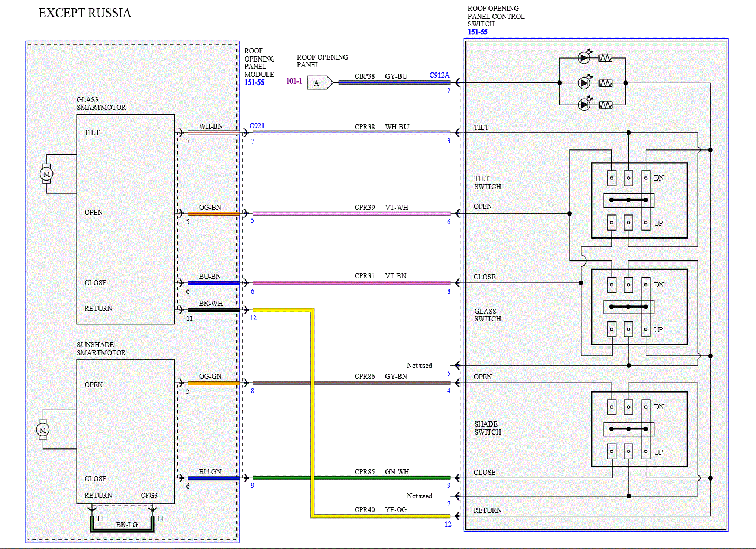This screenshot has width=756, height=549.
Task: Click the BK-LG jumper wire label
Action: coord(127,525)
